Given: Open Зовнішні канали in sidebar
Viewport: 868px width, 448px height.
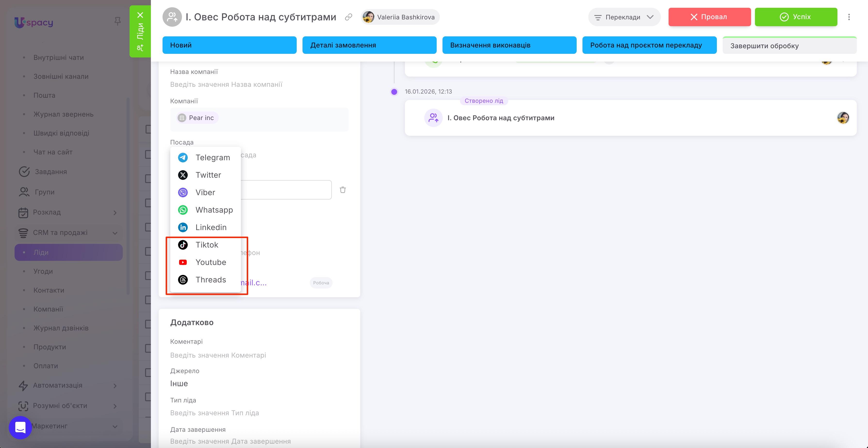Looking at the screenshot, I should [61, 76].
